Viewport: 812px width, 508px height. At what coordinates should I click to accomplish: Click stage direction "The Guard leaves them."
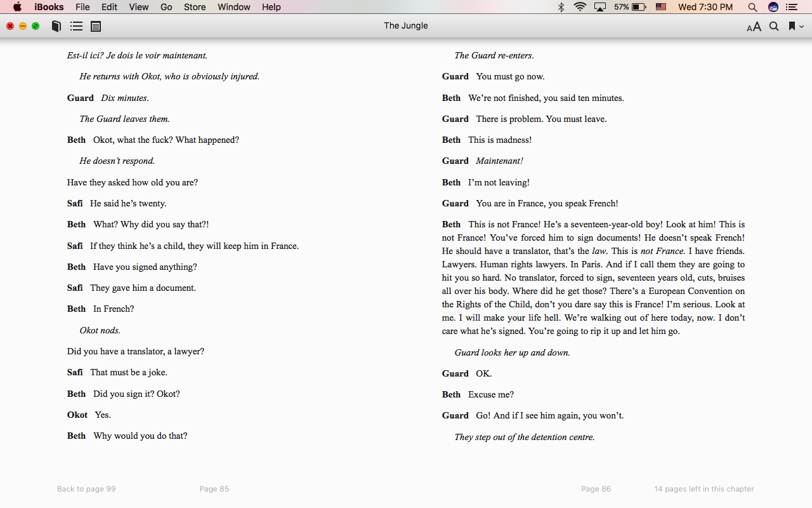tap(124, 119)
